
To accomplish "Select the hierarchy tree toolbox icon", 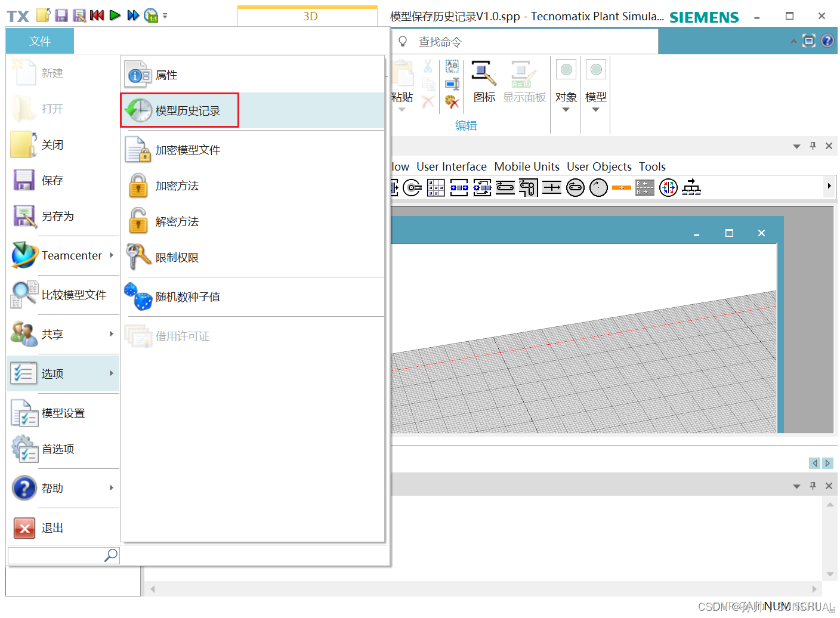I will [691, 188].
